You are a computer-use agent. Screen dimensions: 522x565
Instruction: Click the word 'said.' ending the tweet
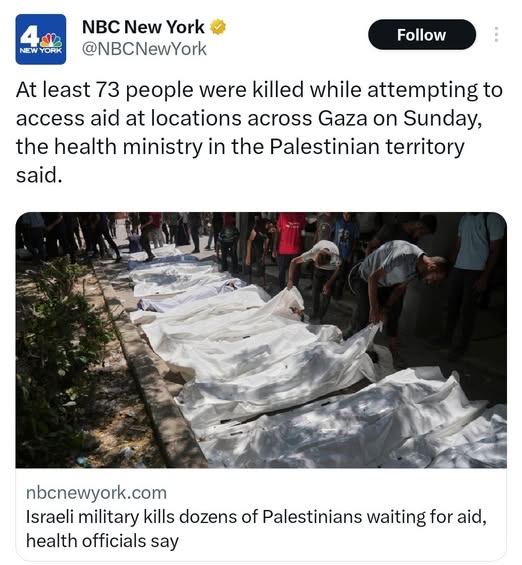(x=39, y=175)
